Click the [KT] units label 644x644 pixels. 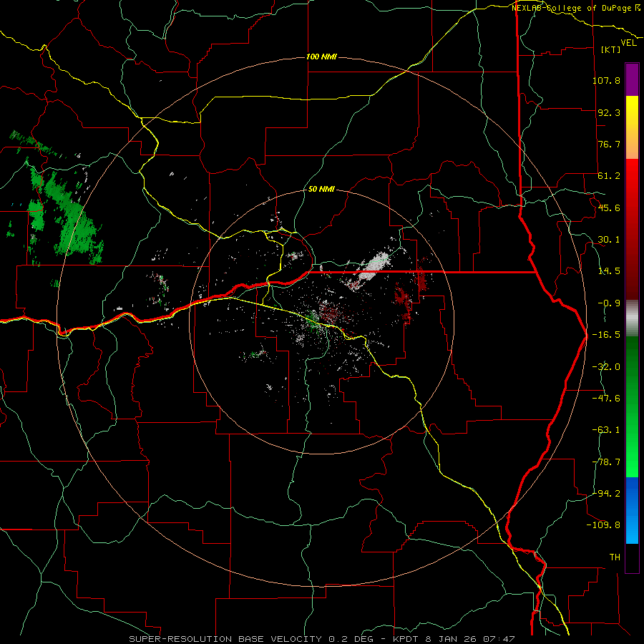(611, 49)
